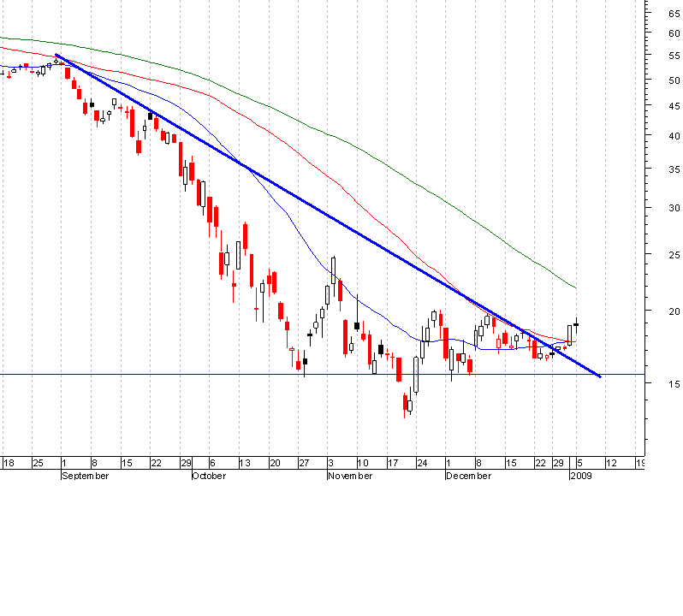The height and width of the screenshot is (616, 683).
Task: Click the 65 price axis label
Action: [674, 14]
